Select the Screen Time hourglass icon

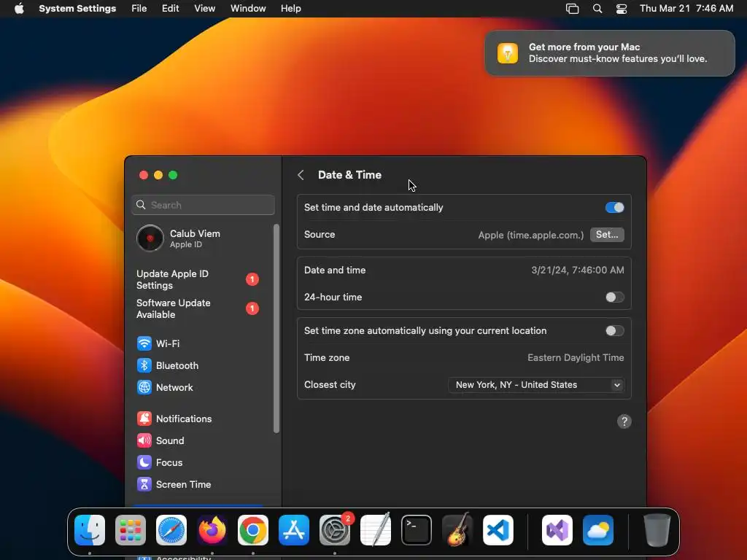[144, 484]
